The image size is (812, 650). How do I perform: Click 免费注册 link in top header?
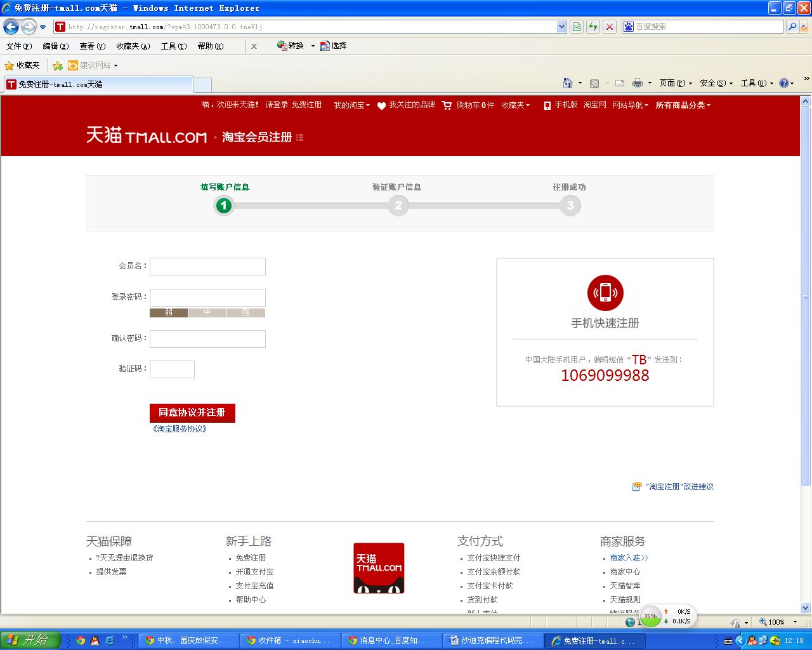pyautogui.click(x=307, y=105)
